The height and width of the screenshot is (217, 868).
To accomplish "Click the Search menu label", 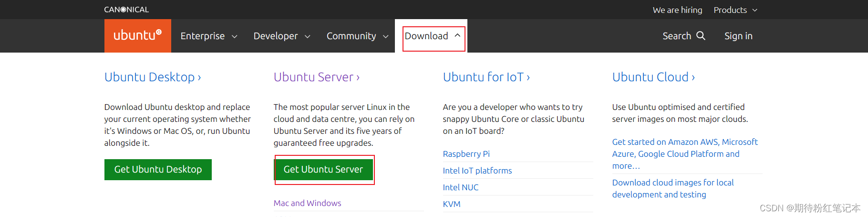I will (676, 36).
